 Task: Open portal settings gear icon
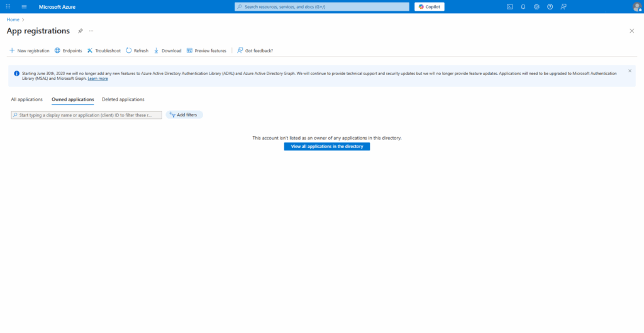536,7
